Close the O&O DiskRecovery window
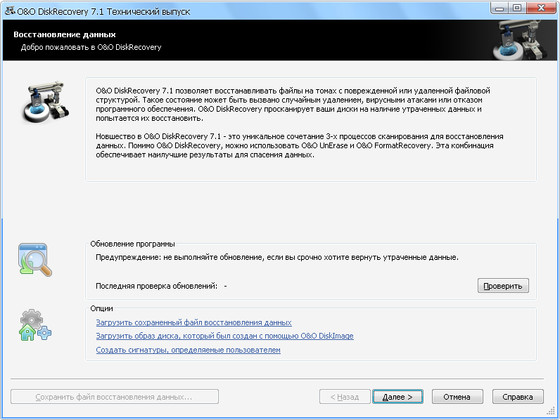This screenshot has width=560, height=420. (541, 8)
